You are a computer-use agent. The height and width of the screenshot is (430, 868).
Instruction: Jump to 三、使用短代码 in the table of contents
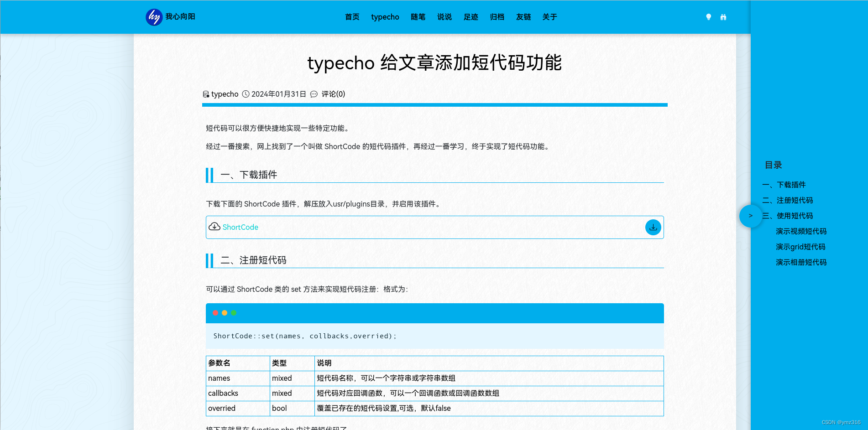[788, 216]
